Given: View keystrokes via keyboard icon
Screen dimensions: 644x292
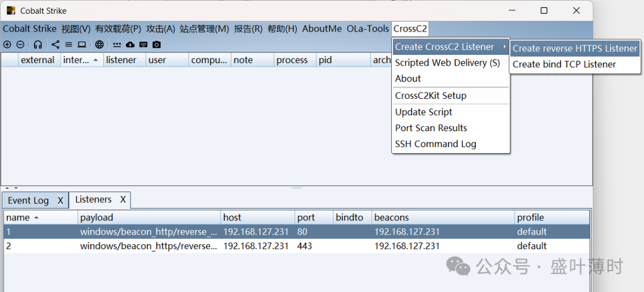Looking at the screenshot, I should [x=143, y=44].
